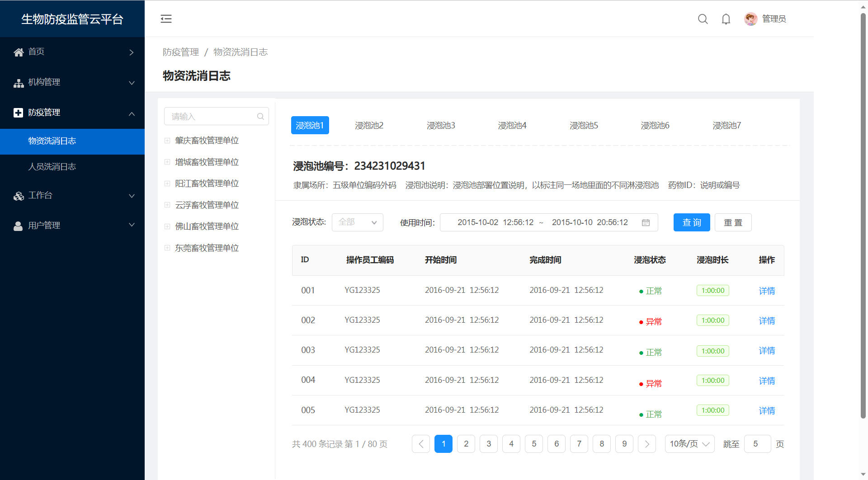Open 详情 for record 003

tap(767, 351)
